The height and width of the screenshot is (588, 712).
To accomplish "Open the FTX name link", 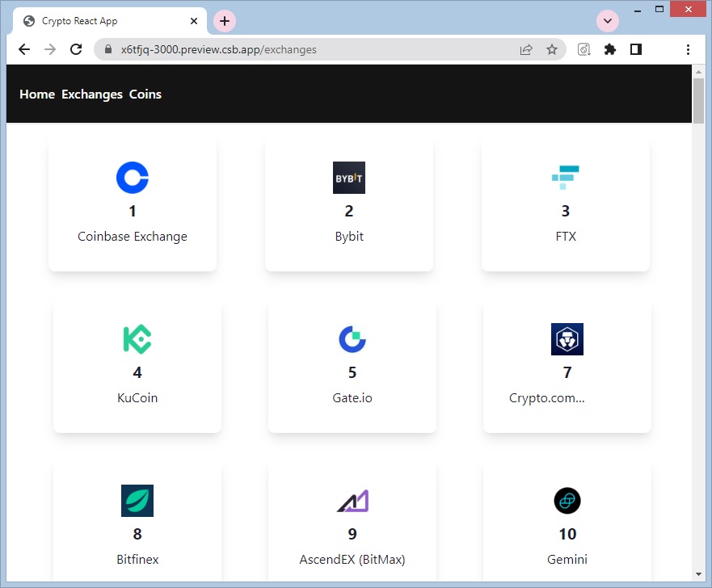I will pyautogui.click(x=566, y=237).
